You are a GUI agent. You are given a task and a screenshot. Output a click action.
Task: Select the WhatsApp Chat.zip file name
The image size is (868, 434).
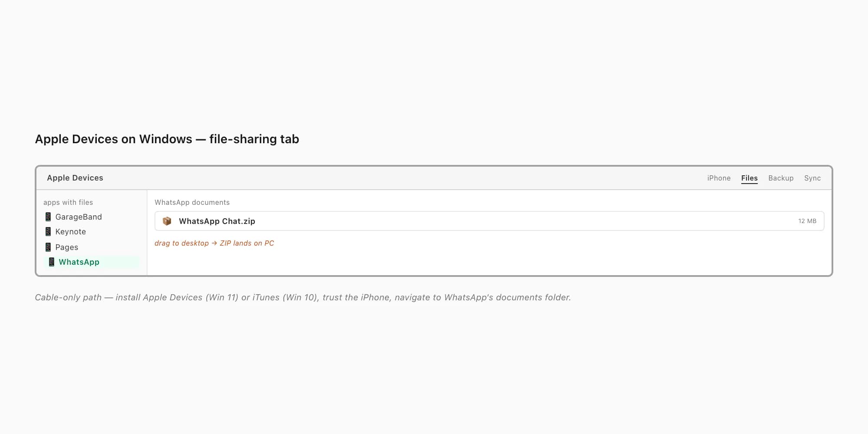point(217,221)
